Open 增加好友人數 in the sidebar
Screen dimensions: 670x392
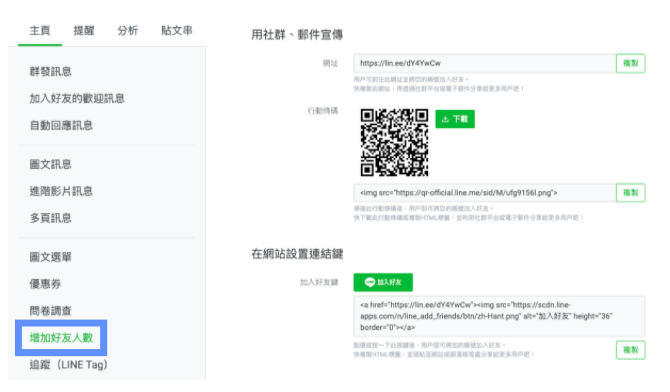coord(61,338)
